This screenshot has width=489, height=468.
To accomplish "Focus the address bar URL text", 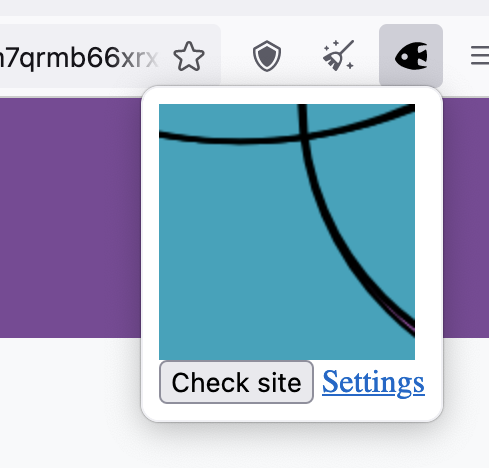I will [78, 57].
